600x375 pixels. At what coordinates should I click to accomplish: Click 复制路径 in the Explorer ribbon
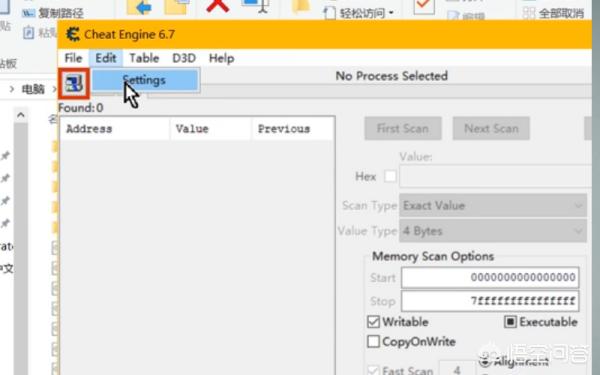pyautogui.click(x=53, y=13)
